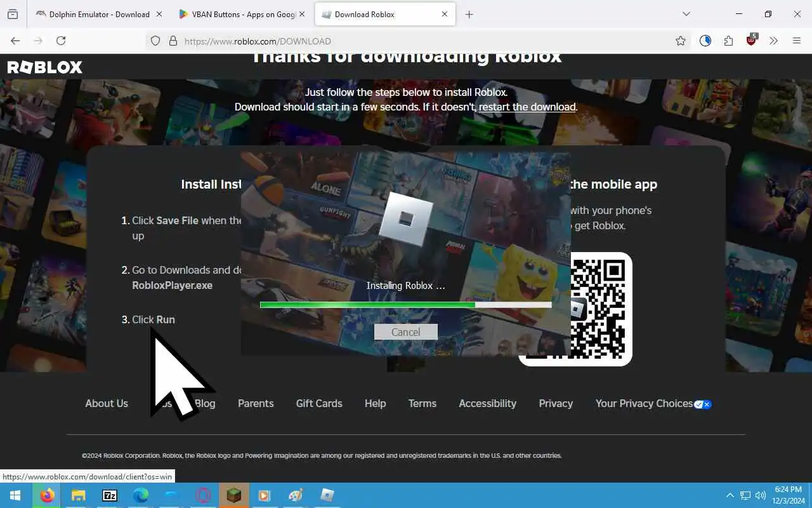
Task: Open the volume speaker tray icon
Action: coord(761,495)
